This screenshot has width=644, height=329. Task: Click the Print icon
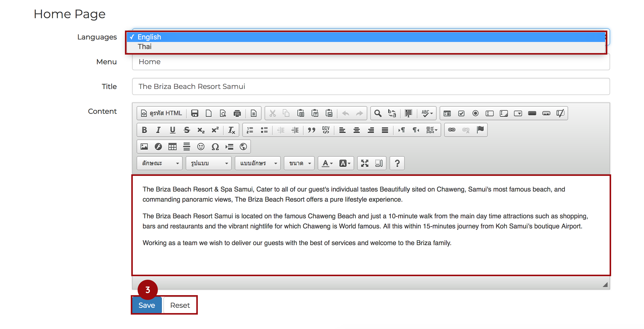point(237,113)
